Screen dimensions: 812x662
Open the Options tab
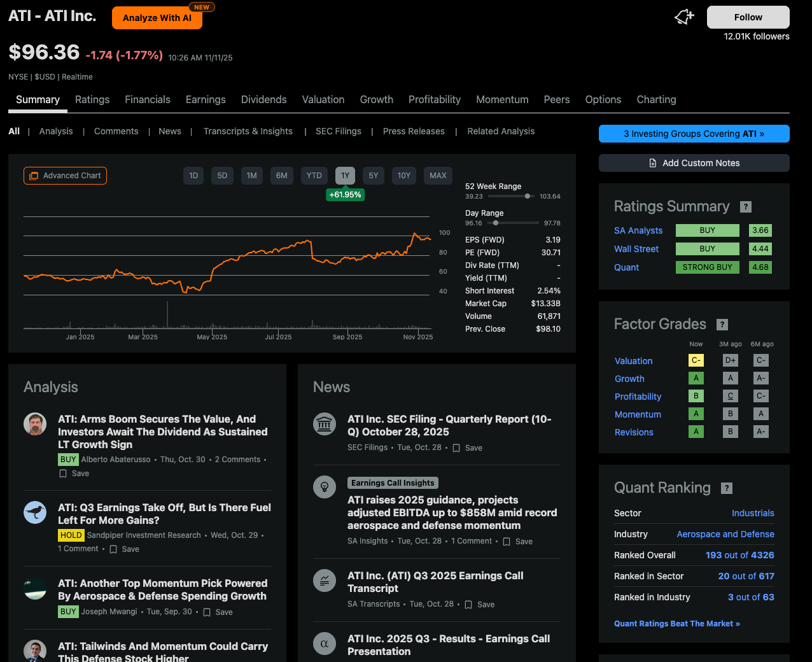coord(603,100)
